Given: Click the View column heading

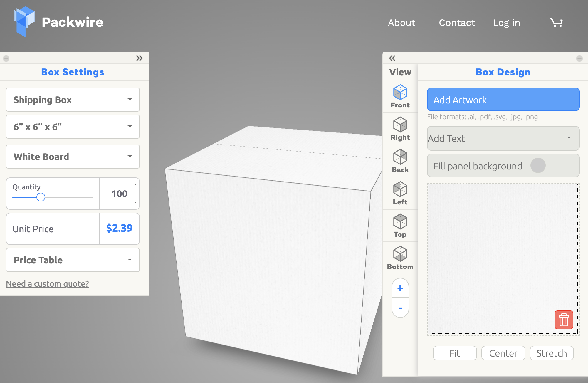Looking at the screenshot, I should tap(400, 72).
